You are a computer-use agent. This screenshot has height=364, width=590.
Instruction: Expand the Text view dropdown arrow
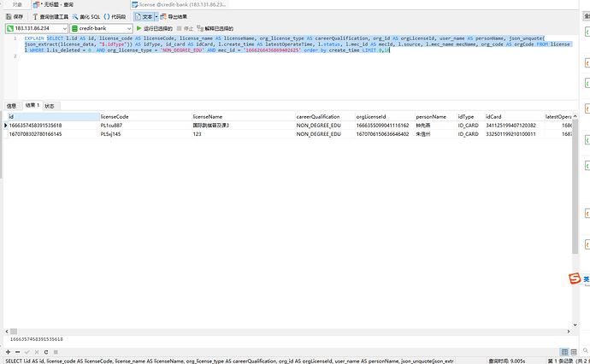coord(156,16)
